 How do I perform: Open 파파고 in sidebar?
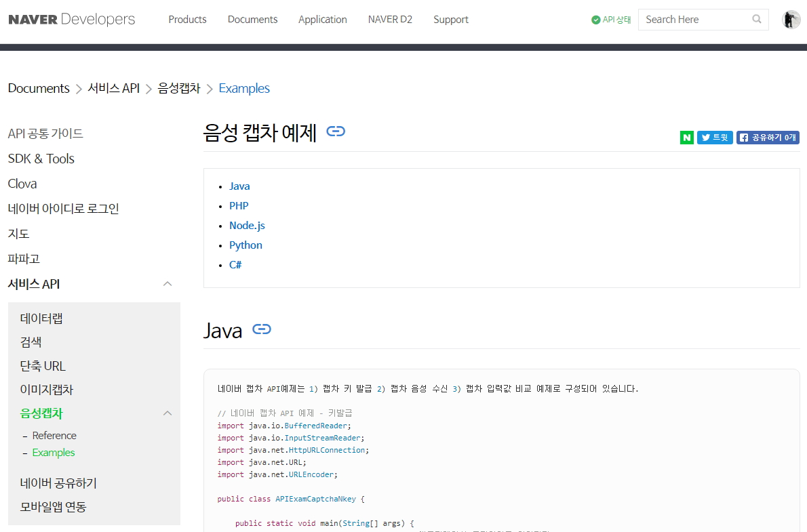tap(24, 259)
